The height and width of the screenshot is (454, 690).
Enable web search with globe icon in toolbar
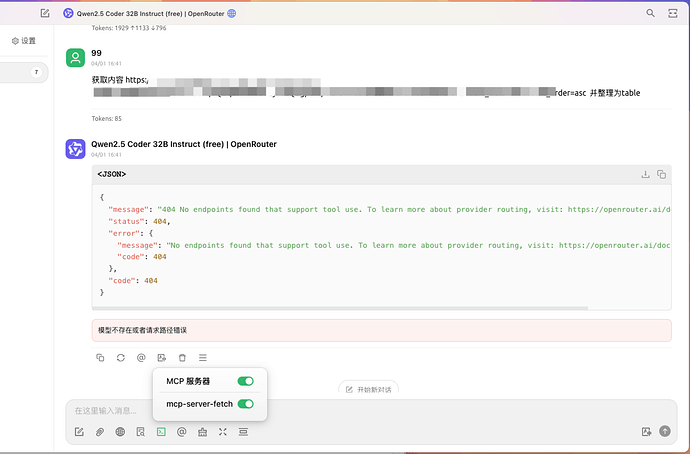[120, 432]
